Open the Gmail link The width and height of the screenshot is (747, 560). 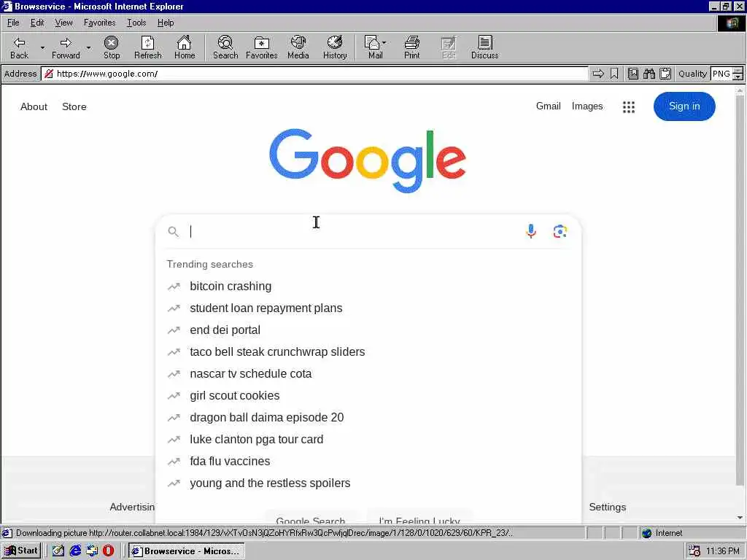pyautogui.click(x=548, y=106)
